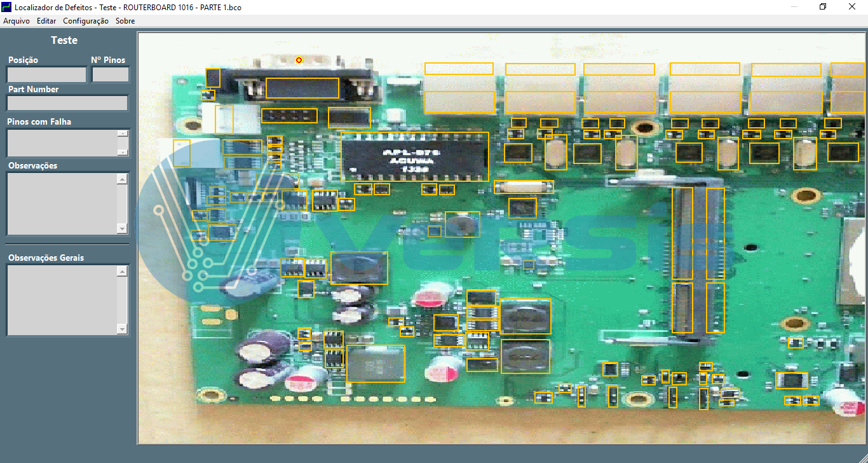Click the up arrow of Observações Gerais scrollbar
The height and width of the screenshot is (463, 868).
coord(123,272)
